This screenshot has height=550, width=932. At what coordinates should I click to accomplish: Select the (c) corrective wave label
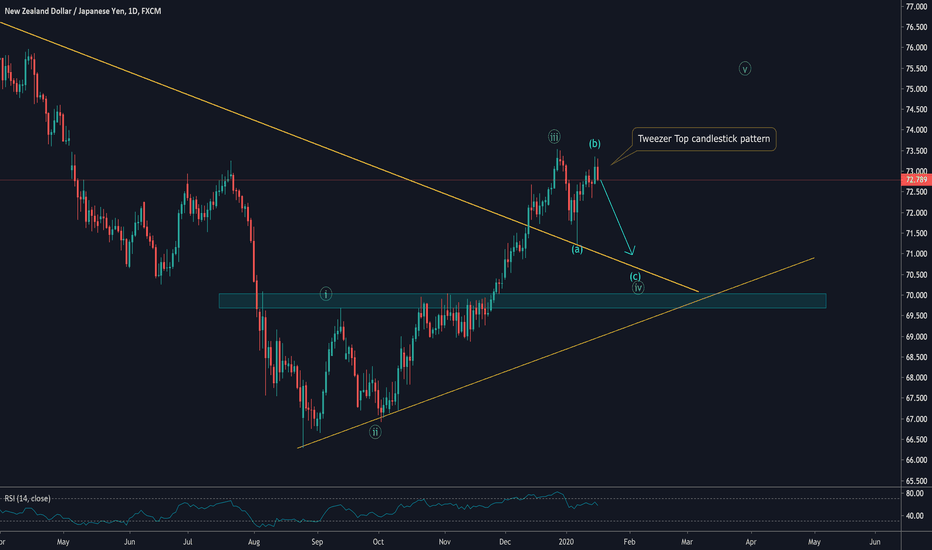tap(635, 275)
